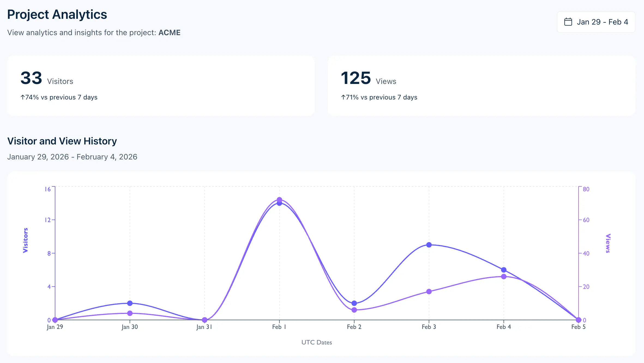The height and width of the screenshot is (363, 644).
Task: Click the UTC Dates chart caption
Action: click(317, 342)
